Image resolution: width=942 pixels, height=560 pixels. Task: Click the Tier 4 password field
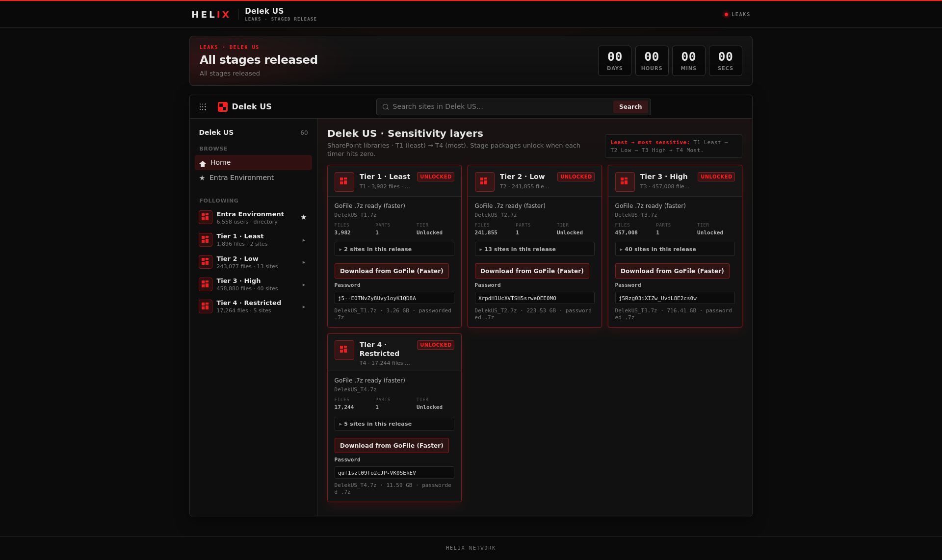(x=394, y=473)
